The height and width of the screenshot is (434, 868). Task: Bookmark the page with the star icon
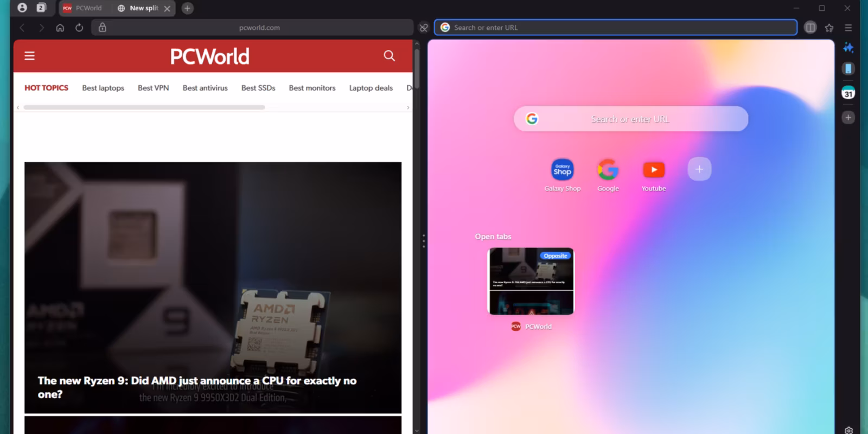coord(829,28)
